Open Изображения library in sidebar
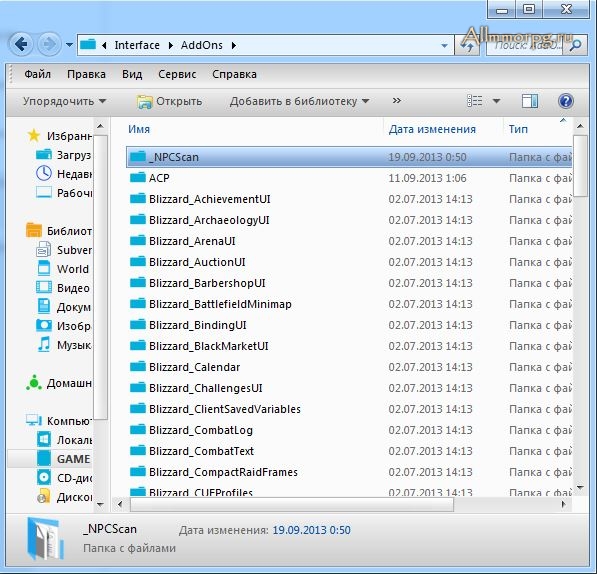597x574 pixels. tap(64, 326)
